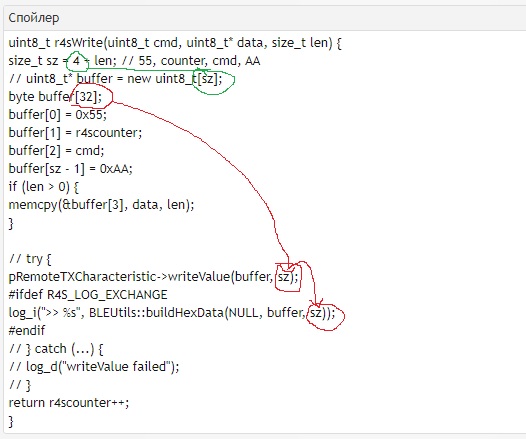
Task: Click the memcpy call line
Action: point(101,205)
